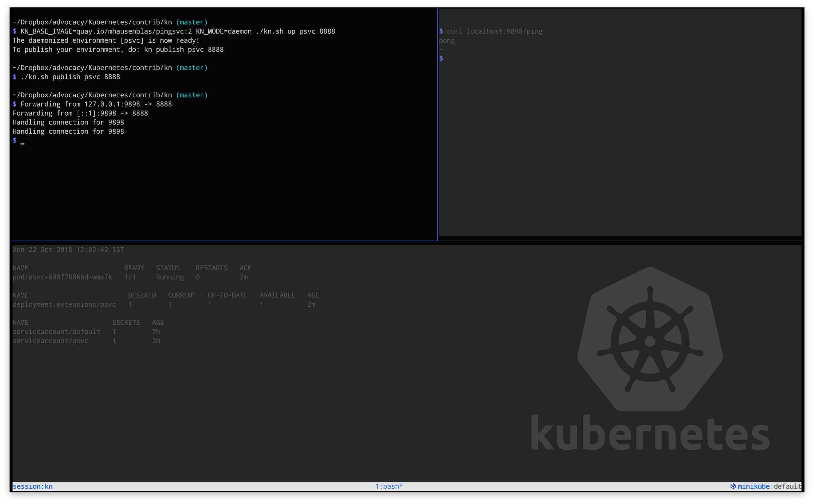Click the pong response text
The image size is (814, 504).
click(447, 40)
